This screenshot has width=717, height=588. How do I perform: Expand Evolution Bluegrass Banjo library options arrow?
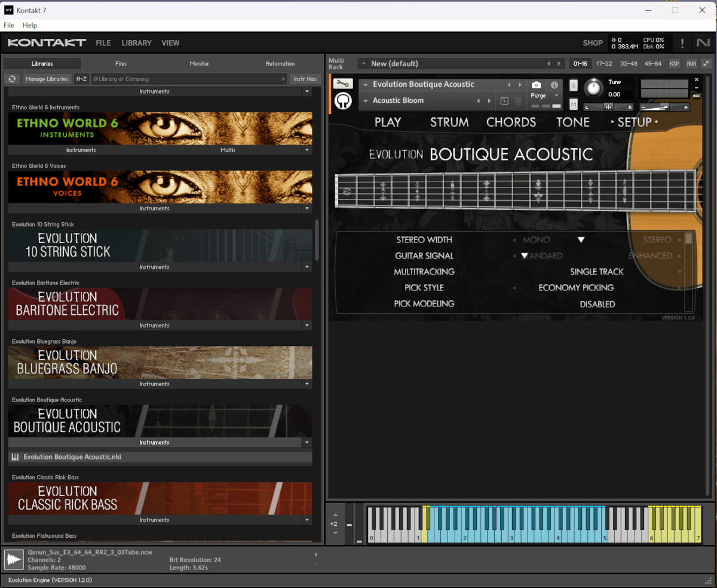307,384
